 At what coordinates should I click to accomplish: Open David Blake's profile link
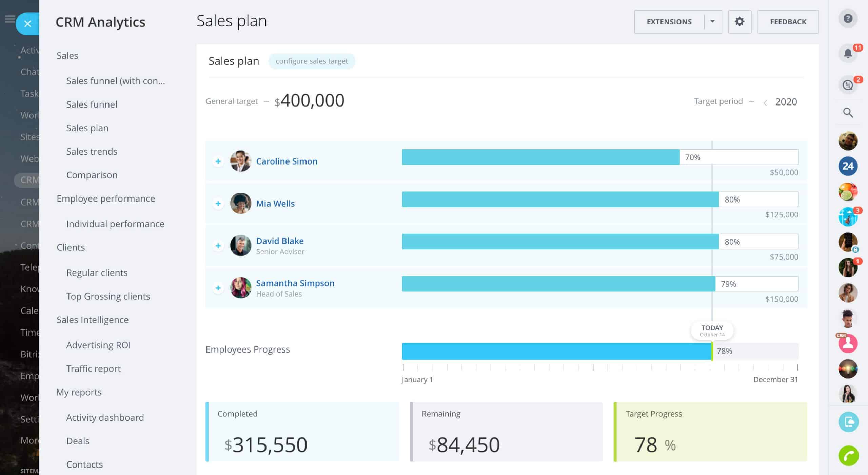280,241
